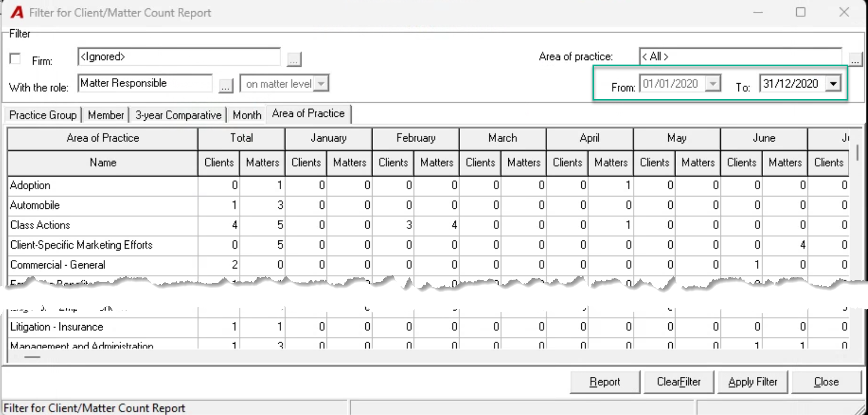Screen dimensions: 868x415
Task: Switch to the Practice Group tab
Action: (x=43, y=115)
